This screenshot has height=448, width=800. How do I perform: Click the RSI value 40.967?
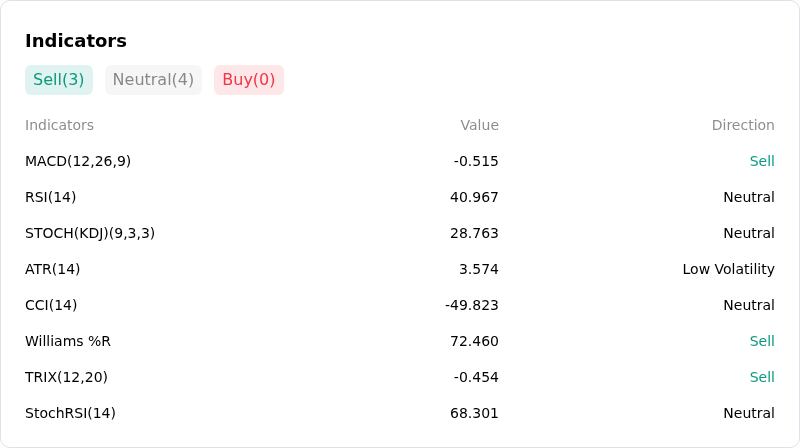coord(474,197)
